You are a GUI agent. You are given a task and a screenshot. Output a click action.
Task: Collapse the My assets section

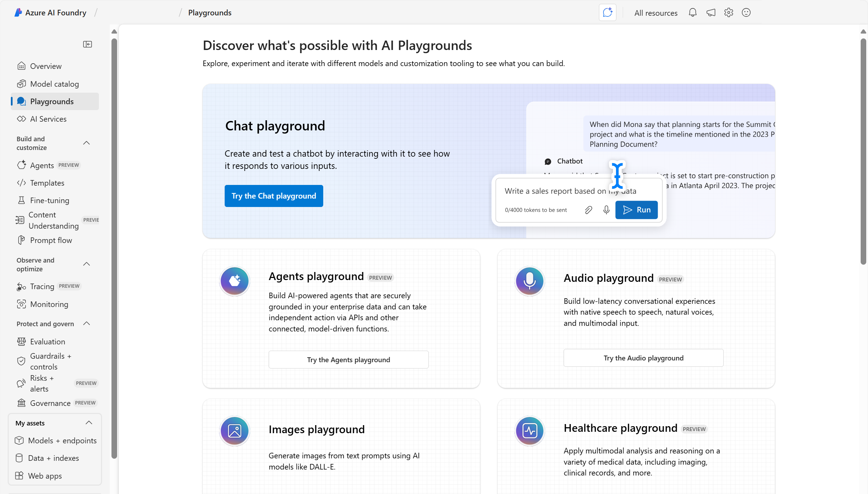[89, 423]
